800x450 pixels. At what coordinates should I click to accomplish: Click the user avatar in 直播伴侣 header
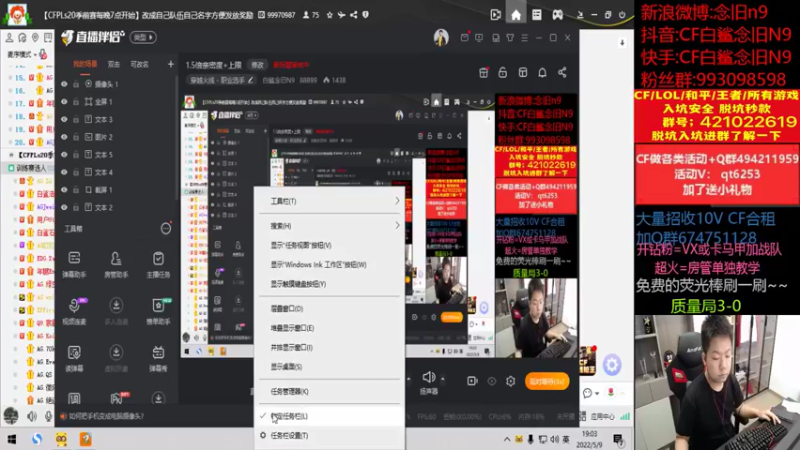[441, 37]
